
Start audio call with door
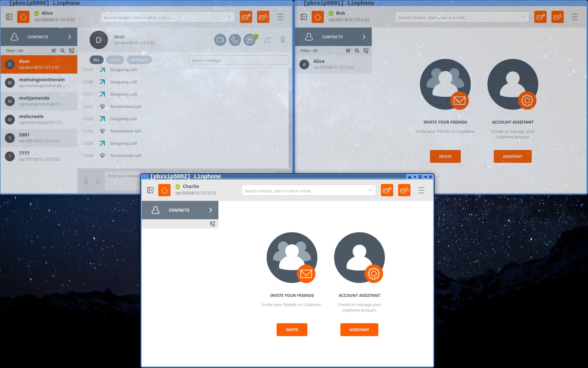pos(235,40)
